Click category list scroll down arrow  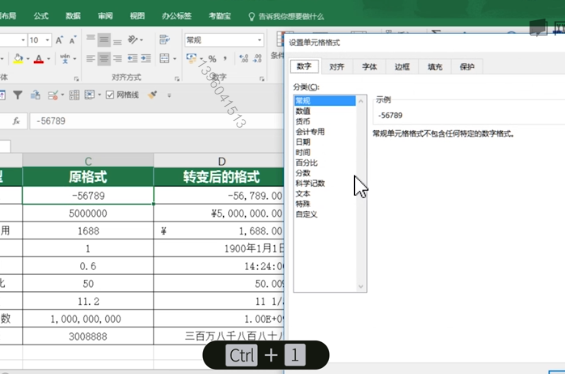[x=361, y=287]
